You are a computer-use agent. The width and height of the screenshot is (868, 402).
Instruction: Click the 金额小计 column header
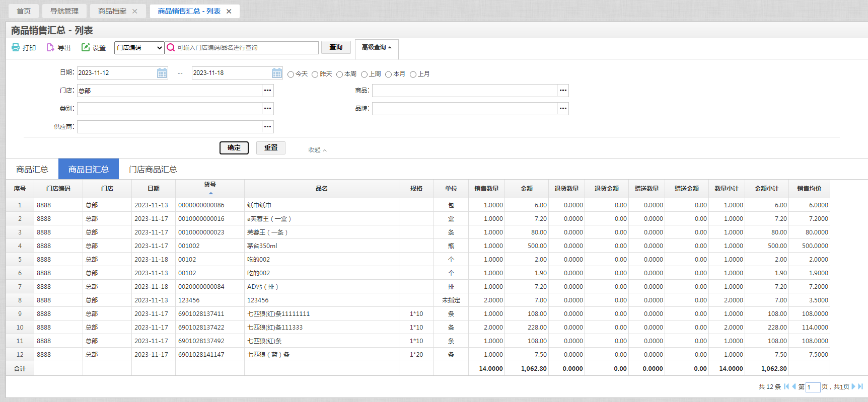[x=766, y=189]
